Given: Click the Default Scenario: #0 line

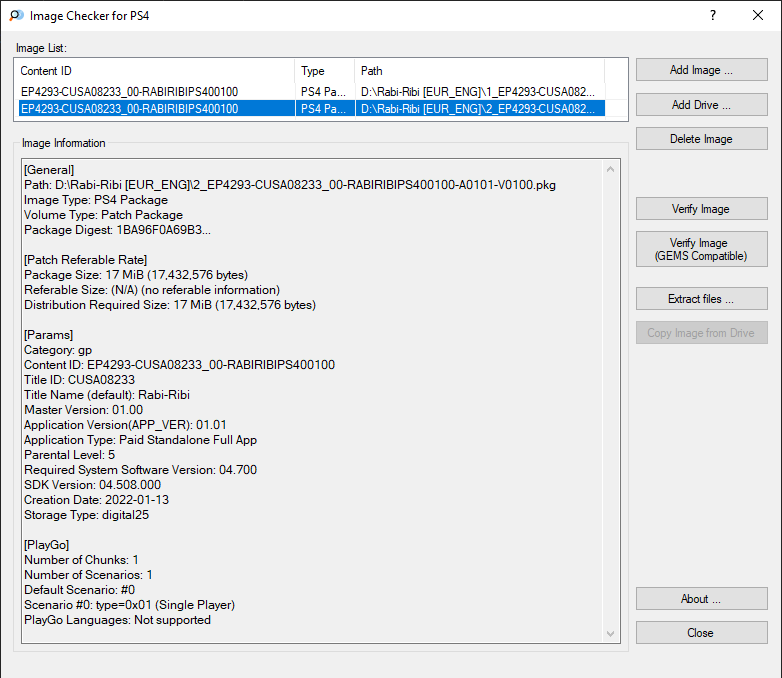Looking at the screenshot, I should click(79, 590).
